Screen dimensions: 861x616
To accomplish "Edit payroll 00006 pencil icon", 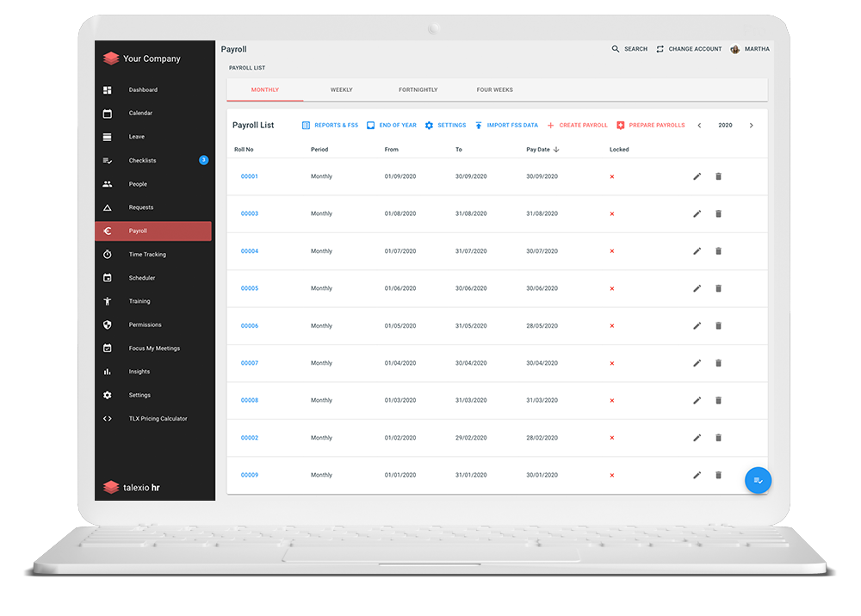I will (x=697, y=326).
